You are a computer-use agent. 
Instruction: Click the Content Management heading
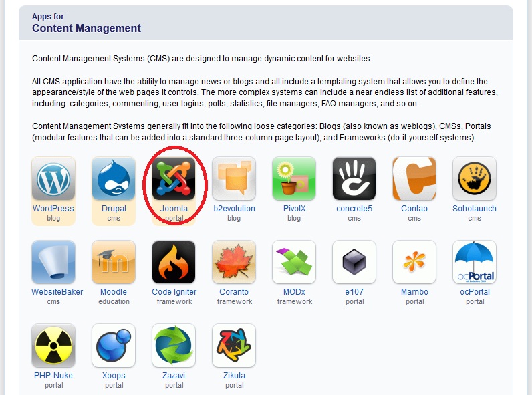click(x=86, y=28)
